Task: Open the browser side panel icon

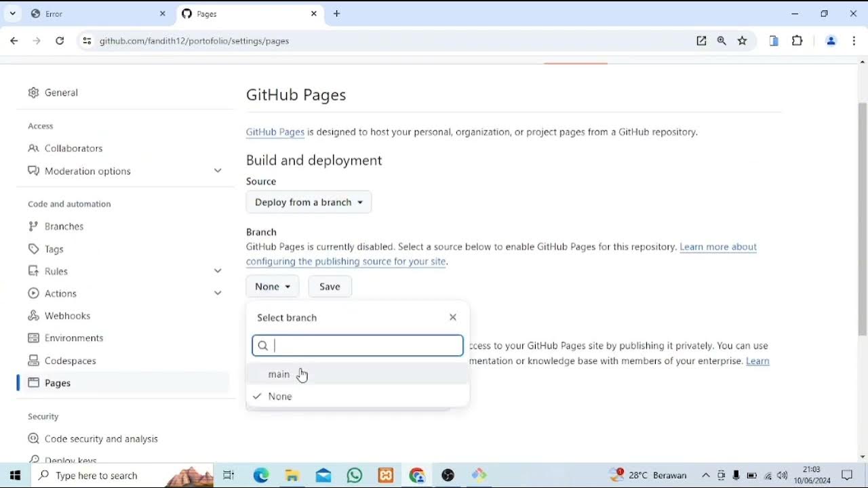Action: [774, 41]
